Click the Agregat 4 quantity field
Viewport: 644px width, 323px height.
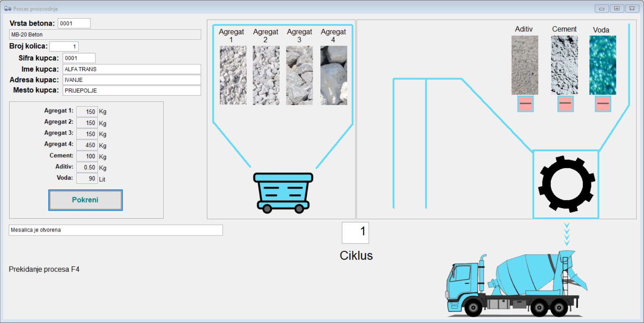tap(87, 145)
